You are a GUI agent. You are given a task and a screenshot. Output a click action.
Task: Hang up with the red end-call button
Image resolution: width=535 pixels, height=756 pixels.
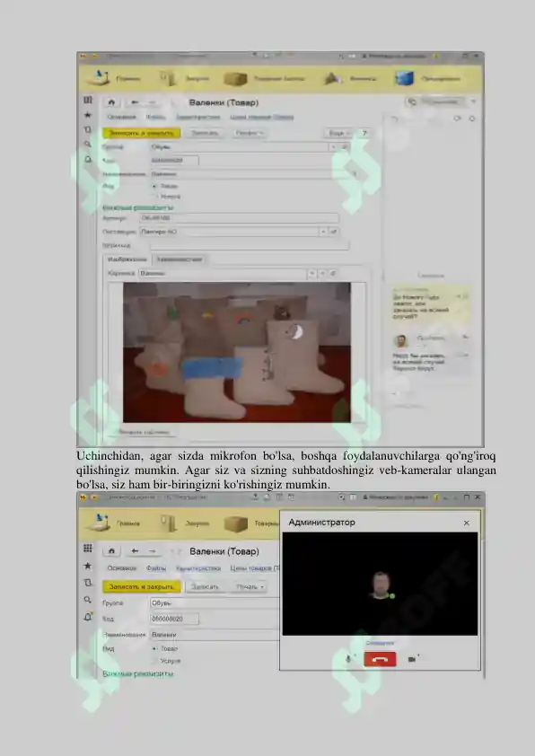click(x=380, y=659)
